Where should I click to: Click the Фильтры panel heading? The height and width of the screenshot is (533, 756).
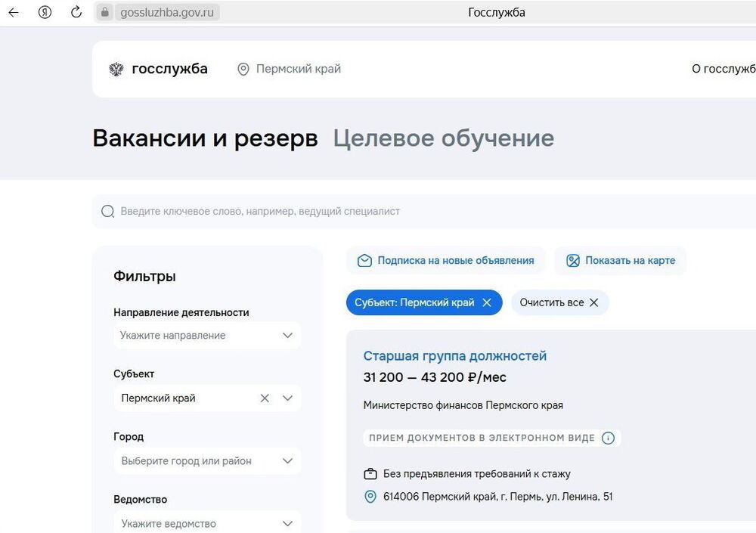point(144,277)
